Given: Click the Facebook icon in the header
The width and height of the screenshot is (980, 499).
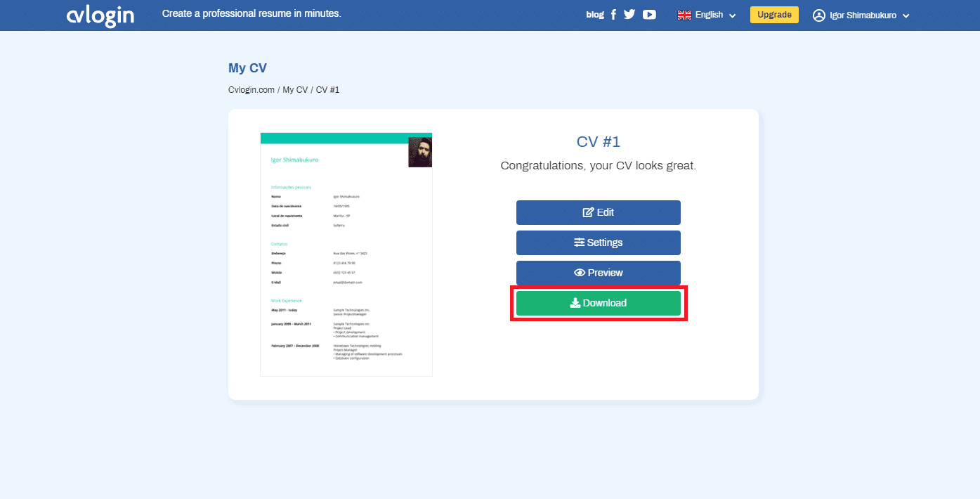Looking at the screenshot, I should [x=613, y=14].
